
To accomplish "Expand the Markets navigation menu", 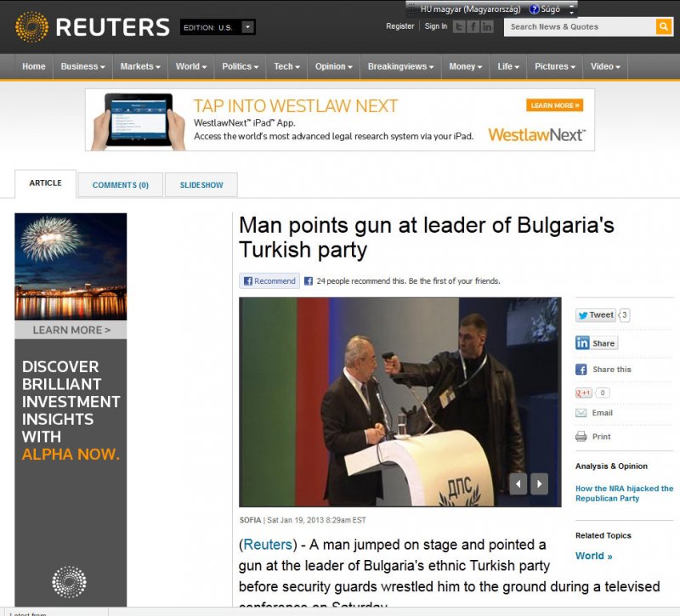I will coord(140,66).
